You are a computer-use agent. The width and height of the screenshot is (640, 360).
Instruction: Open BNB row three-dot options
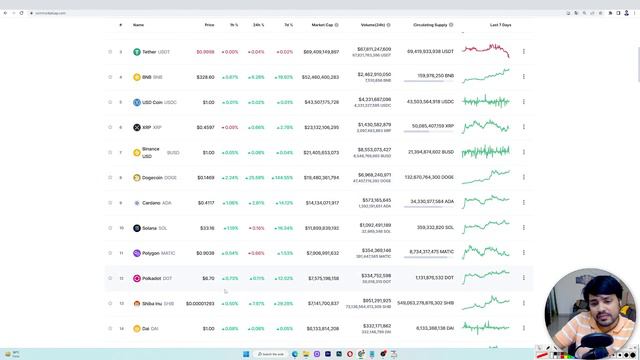(524, 77)
